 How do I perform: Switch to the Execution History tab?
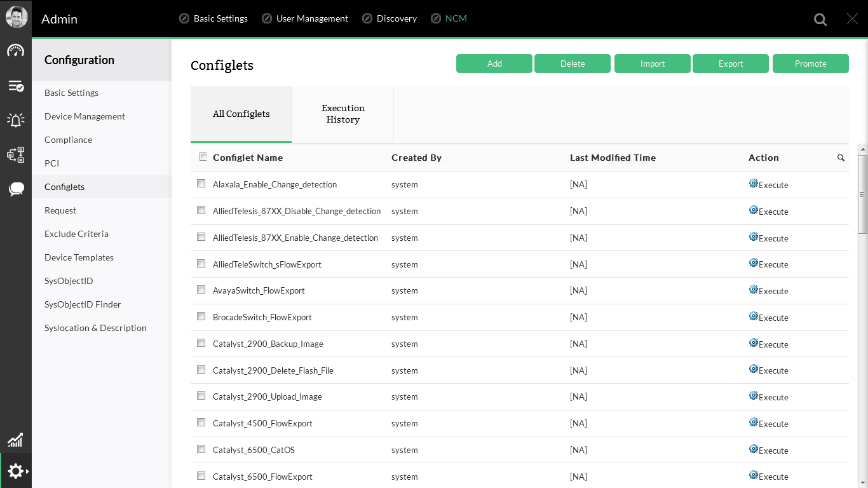click(342, 114)
